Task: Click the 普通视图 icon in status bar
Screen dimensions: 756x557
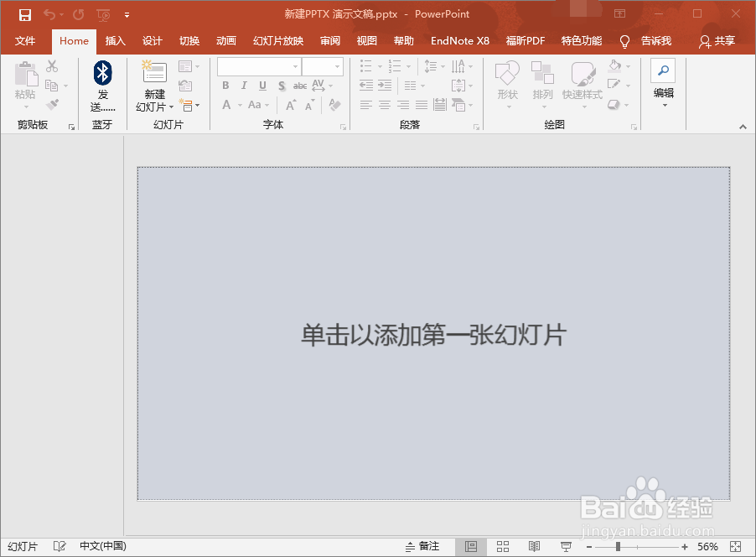Action: pos(473,546)
